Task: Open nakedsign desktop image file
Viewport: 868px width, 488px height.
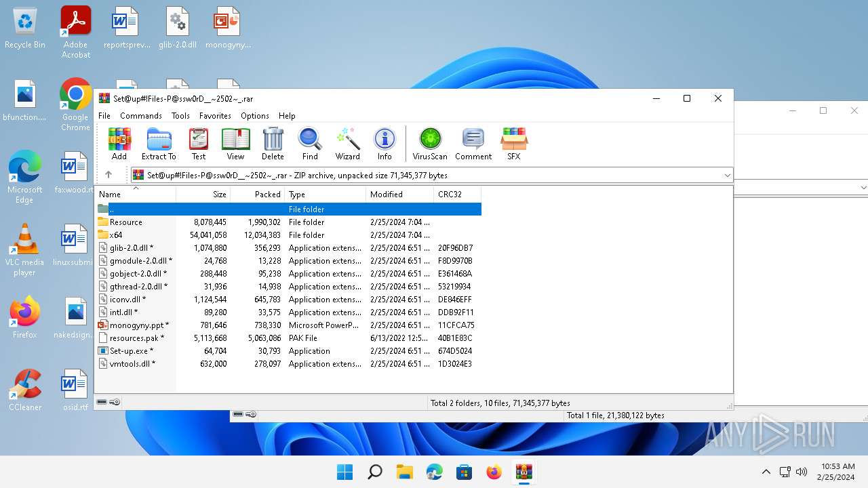Action: [x=75, y=317]
